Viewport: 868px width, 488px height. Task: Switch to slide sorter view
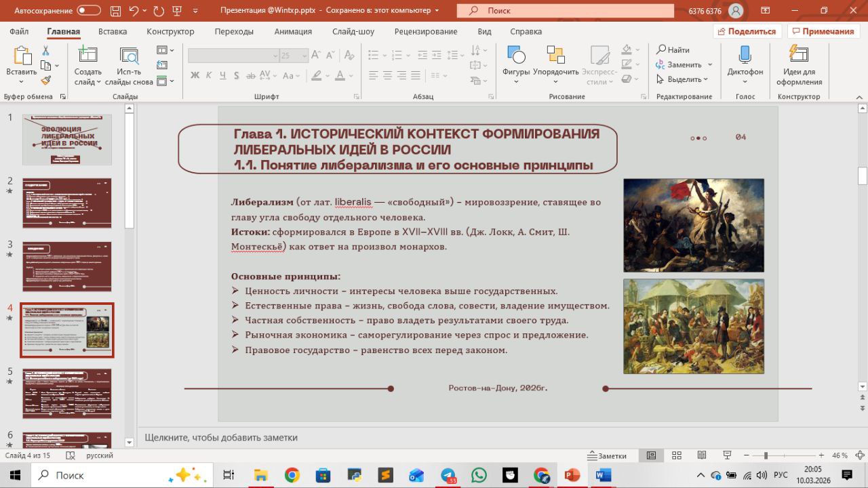[x=676, y=455]
